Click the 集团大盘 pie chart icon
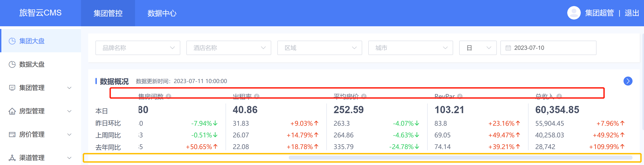This screenshot has width=644, height=165. (x=12, y=41)
